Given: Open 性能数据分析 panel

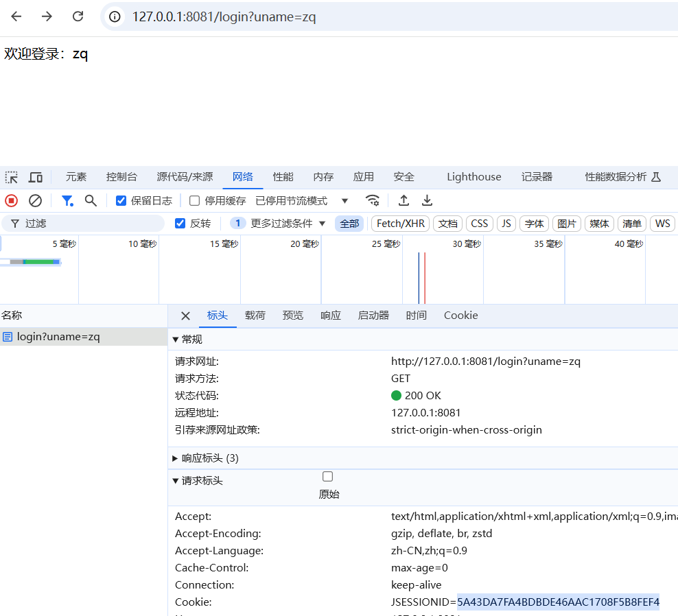Looking at the screenshot, I should pos(616,177).
